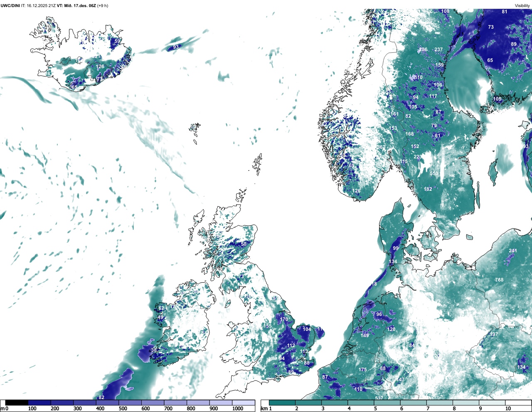Click the '120' value over western Germany

[391, 329]
